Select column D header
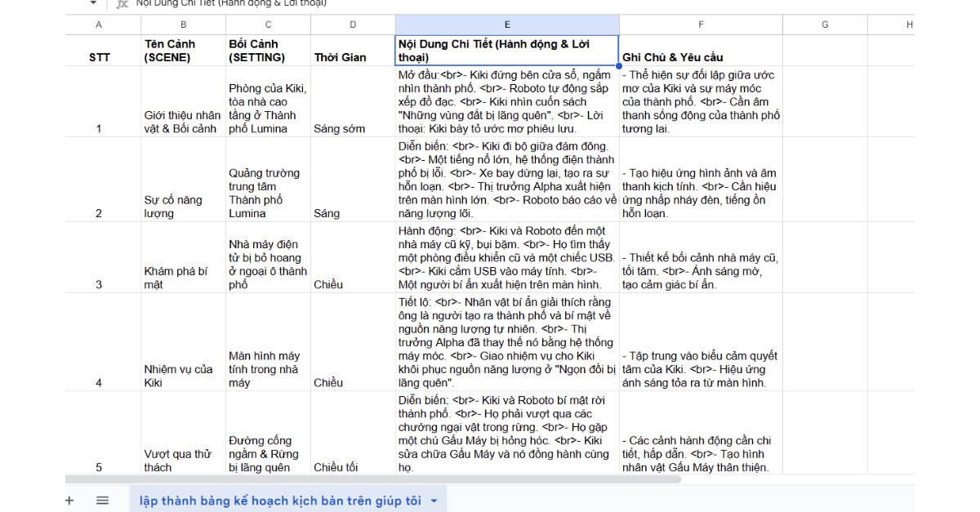 tap(353, 24)
